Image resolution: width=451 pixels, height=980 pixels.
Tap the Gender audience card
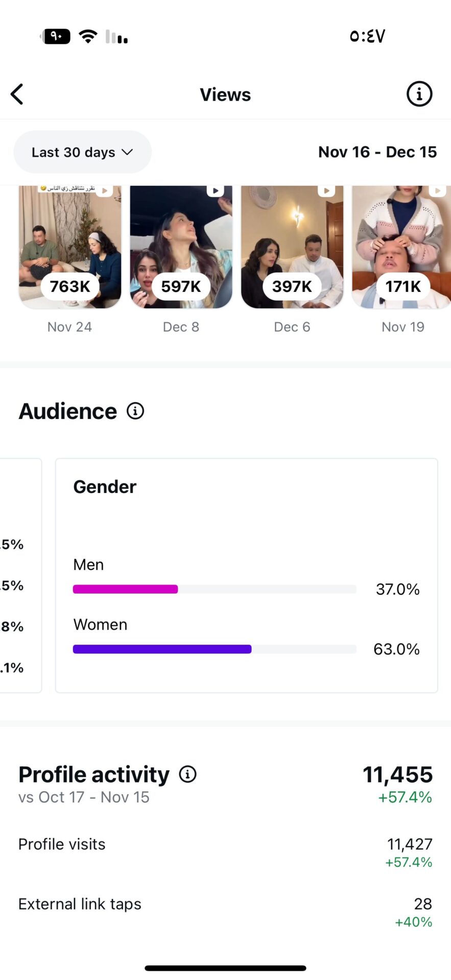(x=246, y=516)
